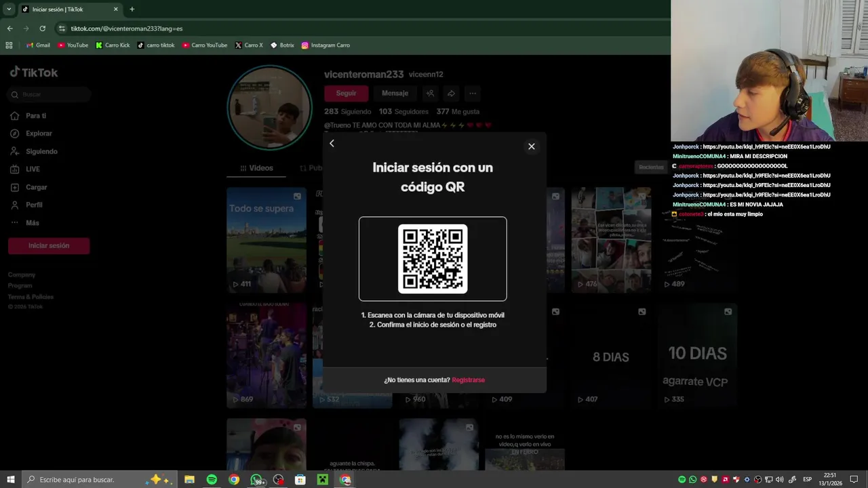Close the Iniciar sesión TikTok tab
The image size is (868, 488).
coord(115,9)
